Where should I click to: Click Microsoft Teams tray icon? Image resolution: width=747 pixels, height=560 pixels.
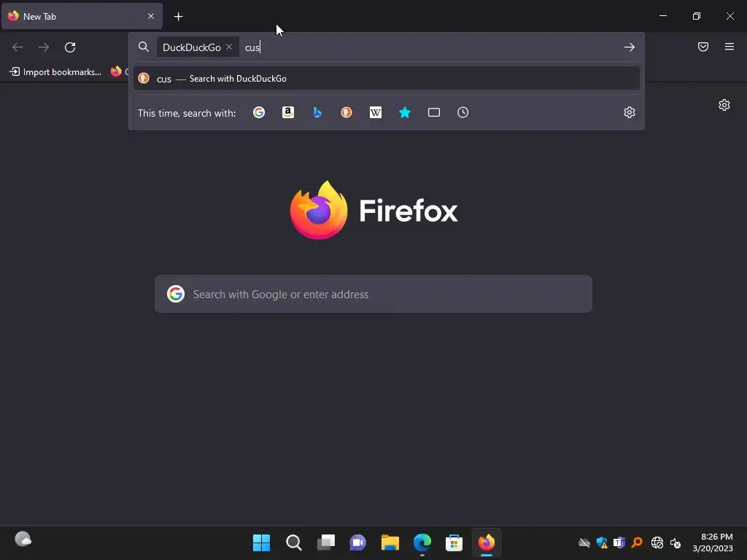[619, 542]
